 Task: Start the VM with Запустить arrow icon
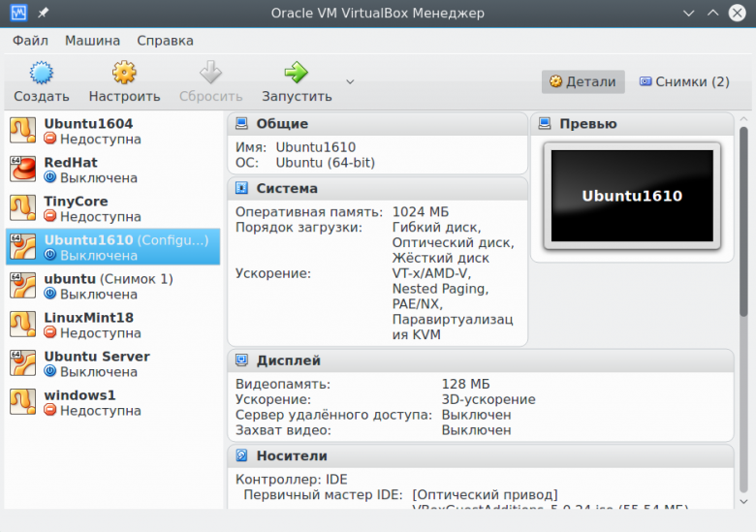(296, 73)
